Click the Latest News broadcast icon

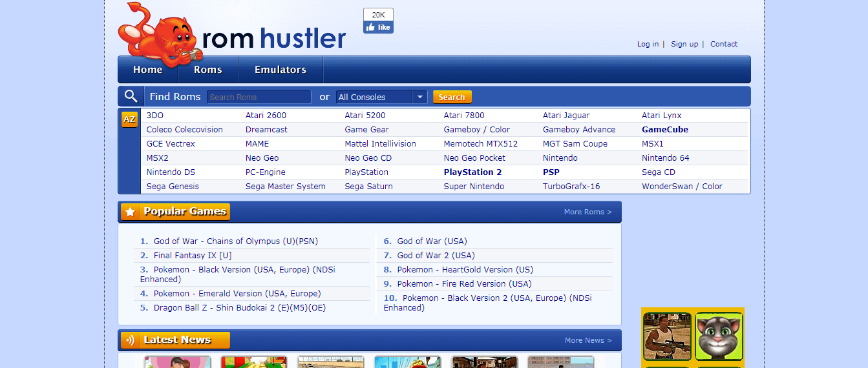pos(130,340)
